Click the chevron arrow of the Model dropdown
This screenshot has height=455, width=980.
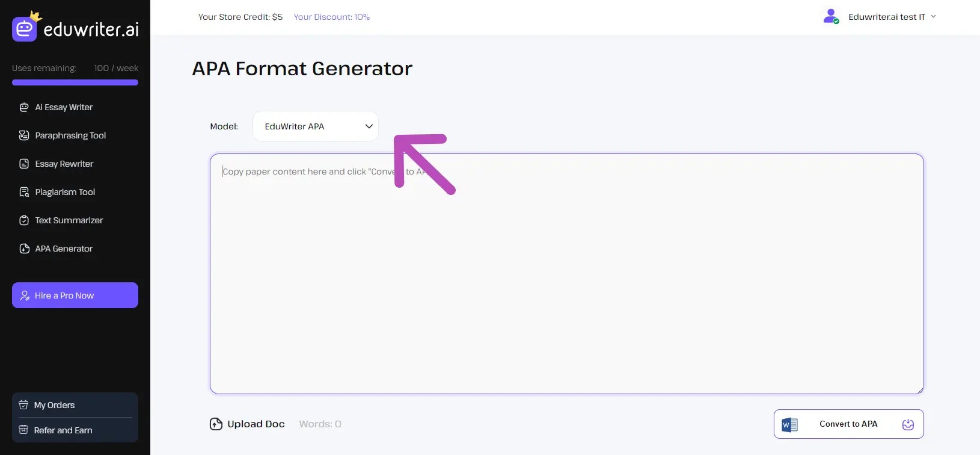point(369,126)
